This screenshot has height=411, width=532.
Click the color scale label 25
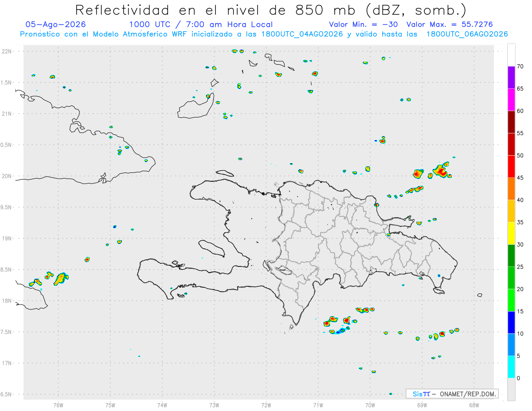click(x=520, y=267)
